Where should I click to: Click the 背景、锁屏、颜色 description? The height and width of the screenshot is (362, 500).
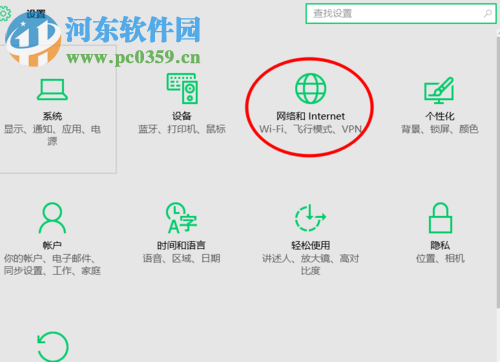[x=440, y=129]
